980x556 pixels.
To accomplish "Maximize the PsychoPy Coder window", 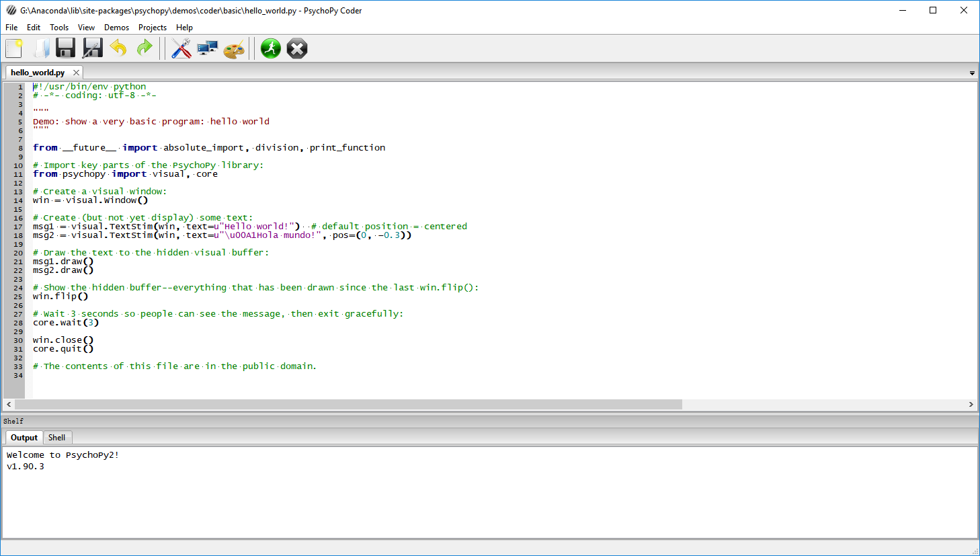I will click(x=933, y=10).
